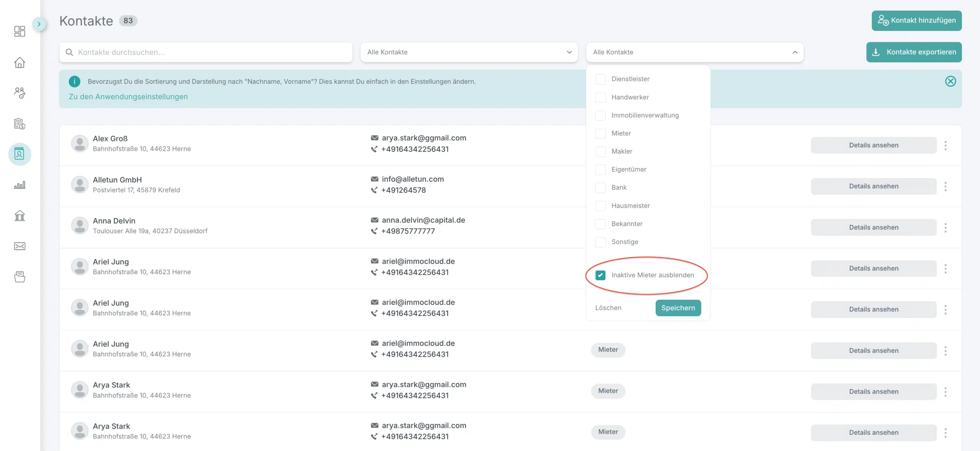Open Zu den Anwendungseinstellungen link
The width and height of the screenshot is (980, 451).
pyautogui.click(x=128, y=96)
